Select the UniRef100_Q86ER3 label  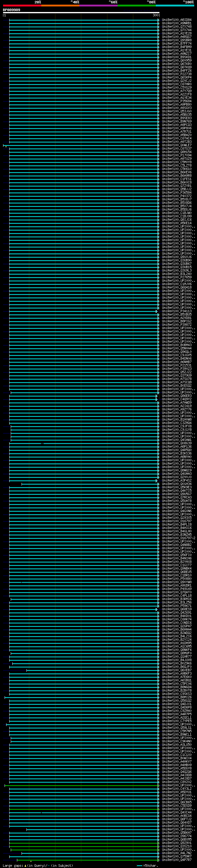coord(176,396)
